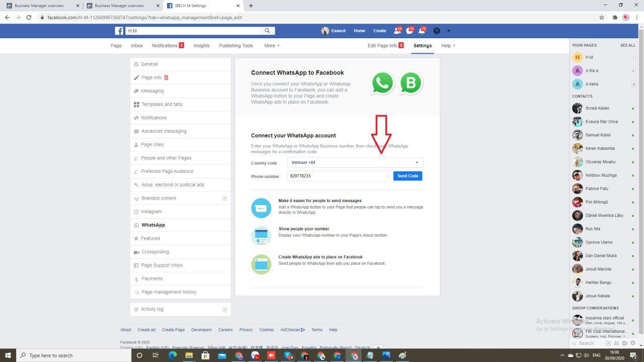
Task: Bookmark this page with the star icon
Action: [601, 17]
